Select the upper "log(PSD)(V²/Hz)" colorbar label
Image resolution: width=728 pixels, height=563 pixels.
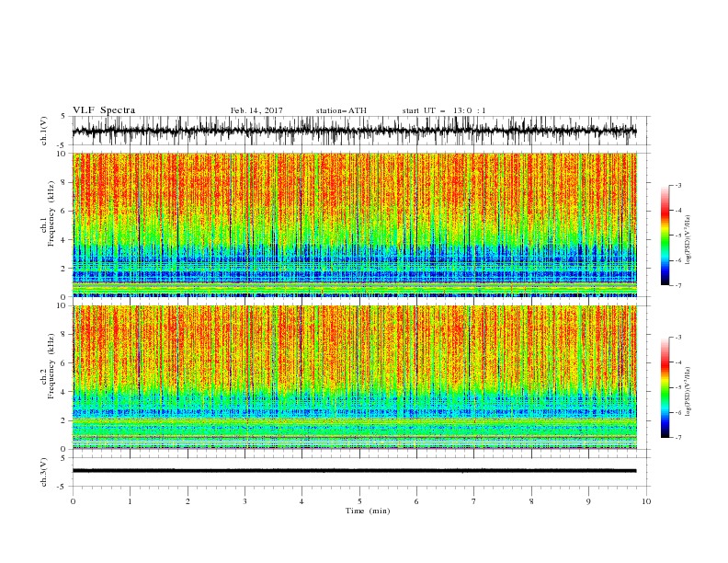click(x=688, y=240)
